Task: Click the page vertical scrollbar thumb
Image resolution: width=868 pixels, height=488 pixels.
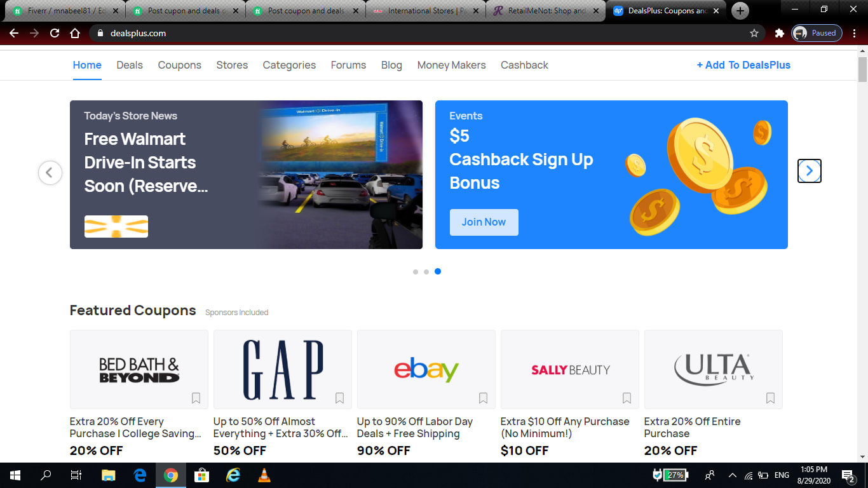Action: point(862,69)
